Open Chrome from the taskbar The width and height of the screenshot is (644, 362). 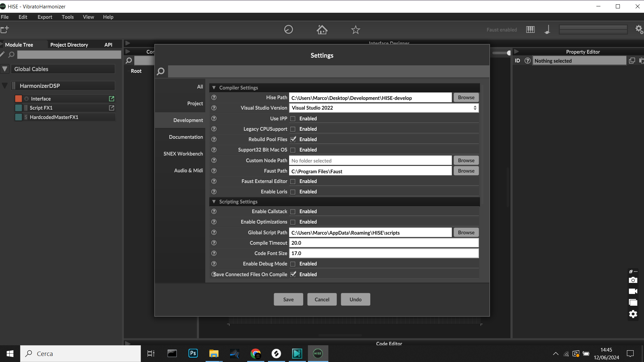pos(256,353)
